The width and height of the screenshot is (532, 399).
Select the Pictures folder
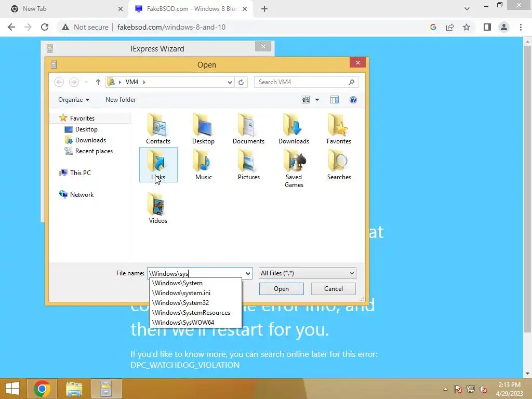click(x=248, y=165)
